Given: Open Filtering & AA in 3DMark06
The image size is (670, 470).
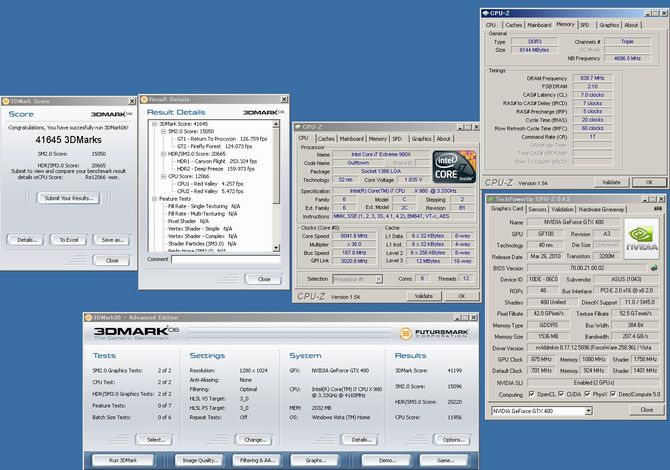Looking at the screenshot, I should pos(257,460).
